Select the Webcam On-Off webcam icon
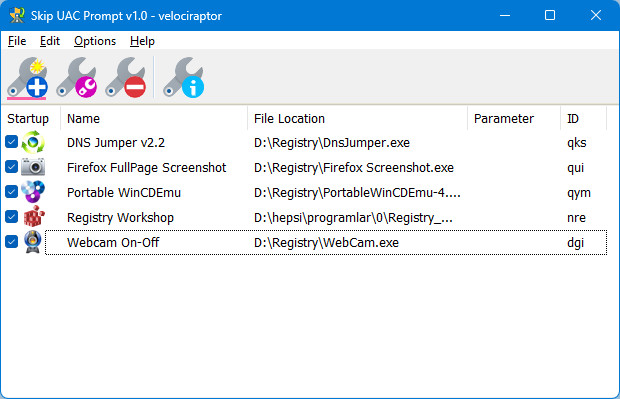This screenshot has height=399, width=620. pyautogui.click(x=33, y=242)
